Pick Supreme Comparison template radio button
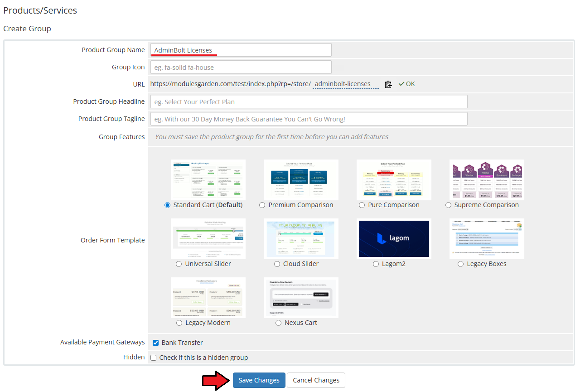The height and width of the screenshot is (392, 580). pyautogui.click(x=449, y=205)
